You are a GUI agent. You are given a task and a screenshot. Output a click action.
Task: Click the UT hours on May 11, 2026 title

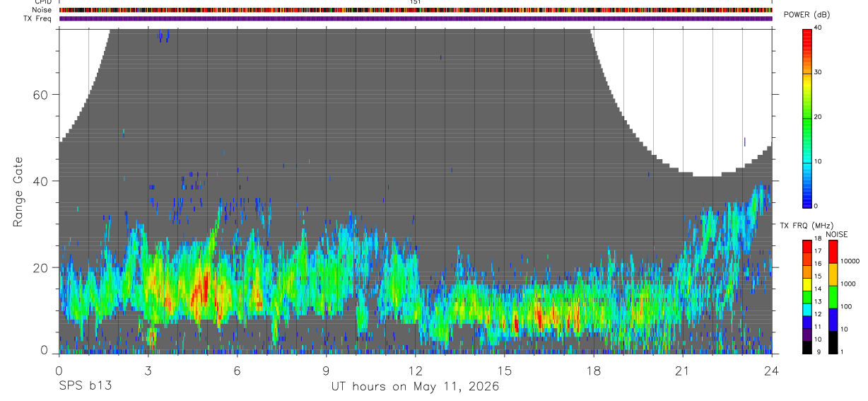click(x=416, y=387)
